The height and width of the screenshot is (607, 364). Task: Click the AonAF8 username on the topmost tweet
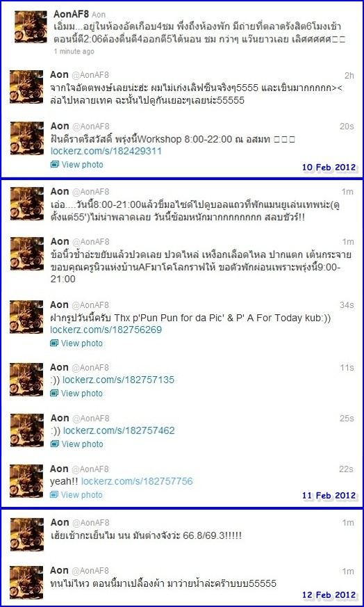click(x=71, y=15)
